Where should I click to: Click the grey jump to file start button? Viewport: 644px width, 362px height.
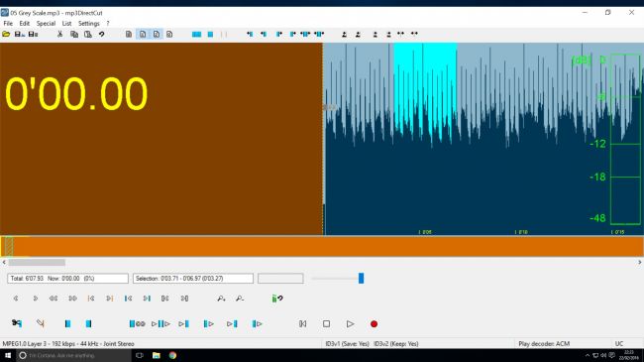(x=165, y=299)
